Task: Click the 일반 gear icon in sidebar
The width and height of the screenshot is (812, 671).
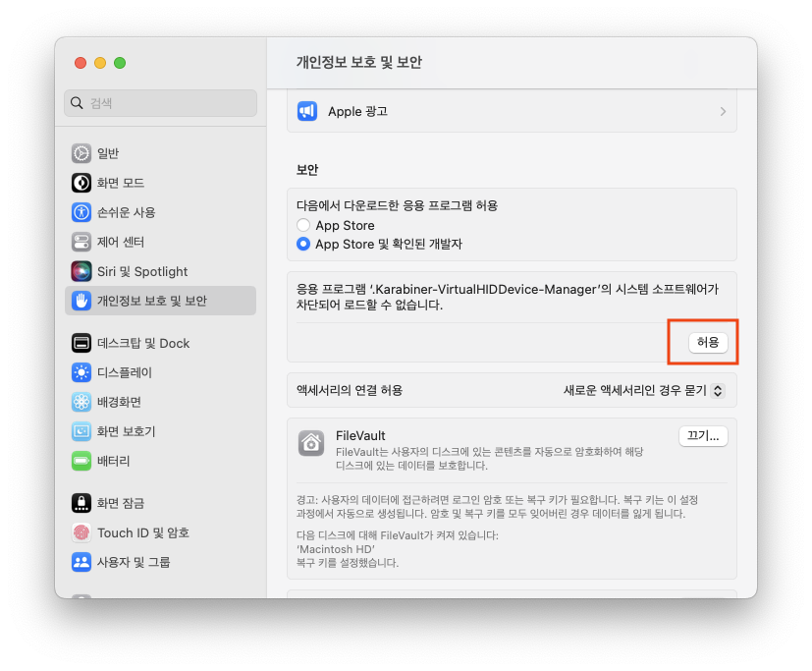Action: tap(81, 153)
